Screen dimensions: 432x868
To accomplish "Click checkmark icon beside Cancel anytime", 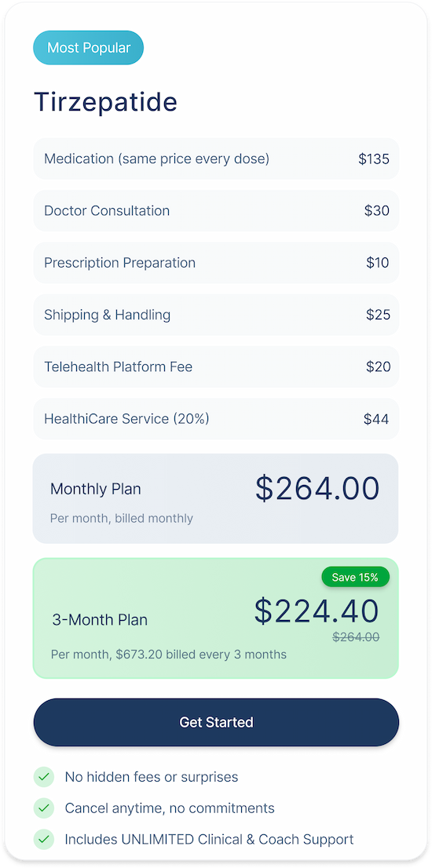I will coord(44,808).
